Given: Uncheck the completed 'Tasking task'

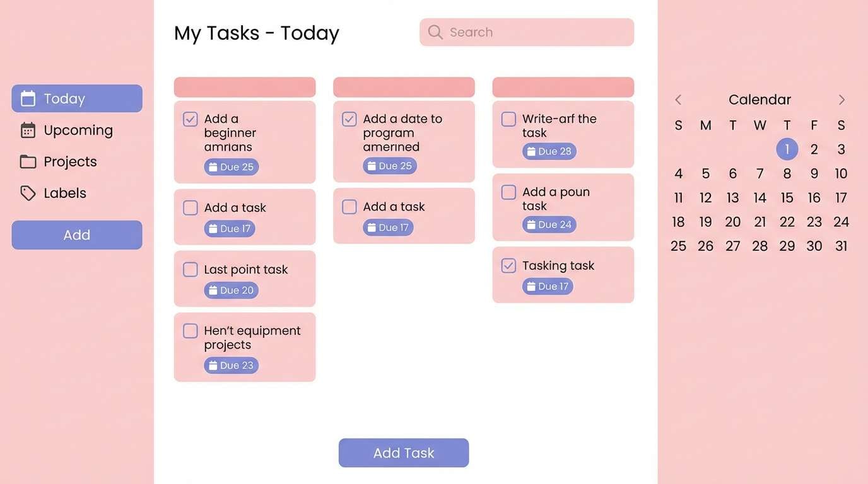Looking at the screenshot, I should 508,265.
